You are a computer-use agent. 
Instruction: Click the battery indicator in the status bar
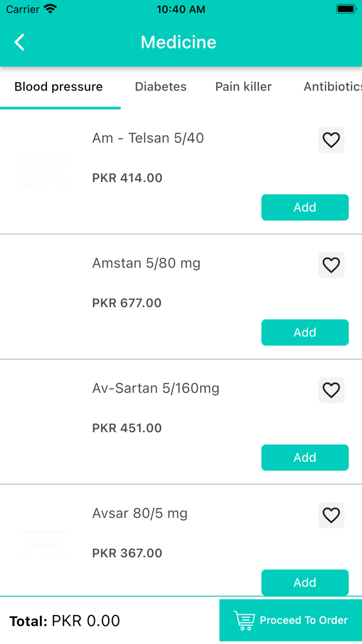345,8
